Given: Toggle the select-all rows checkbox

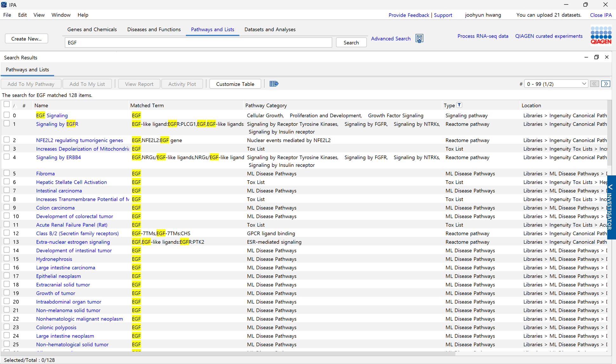Looking at the screenshot, I should pos(6,104).
